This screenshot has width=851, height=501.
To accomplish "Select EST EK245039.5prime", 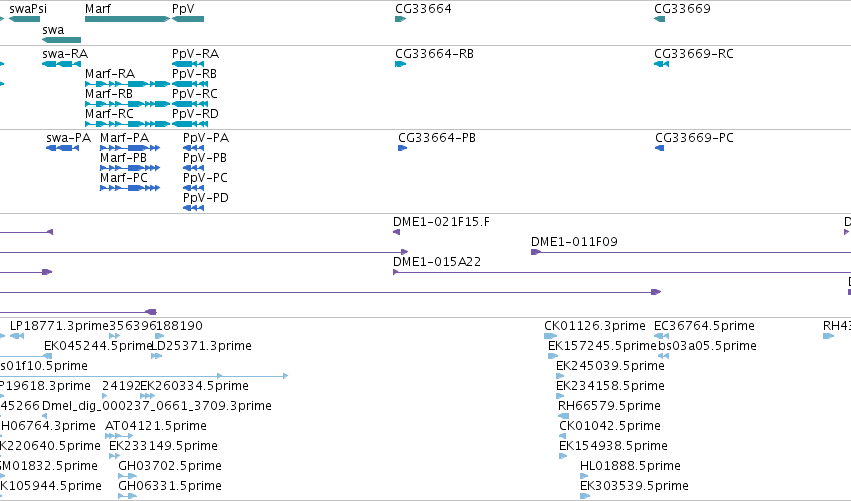I will (560, 377).
